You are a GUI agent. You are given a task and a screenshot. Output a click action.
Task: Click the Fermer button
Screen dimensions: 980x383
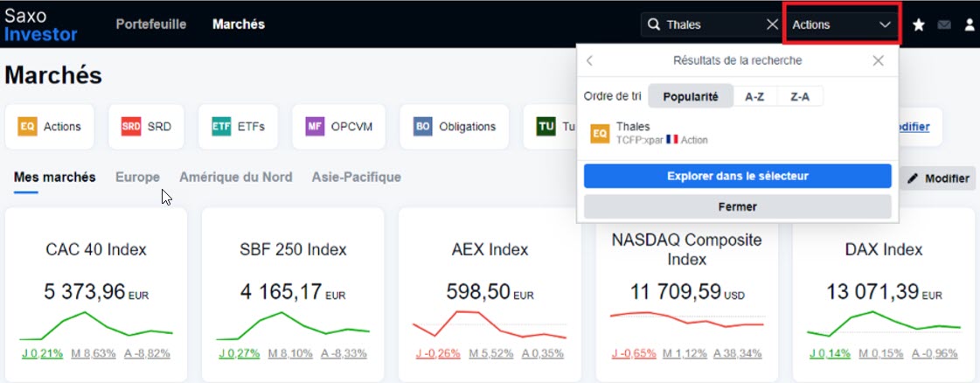(738, 207)
